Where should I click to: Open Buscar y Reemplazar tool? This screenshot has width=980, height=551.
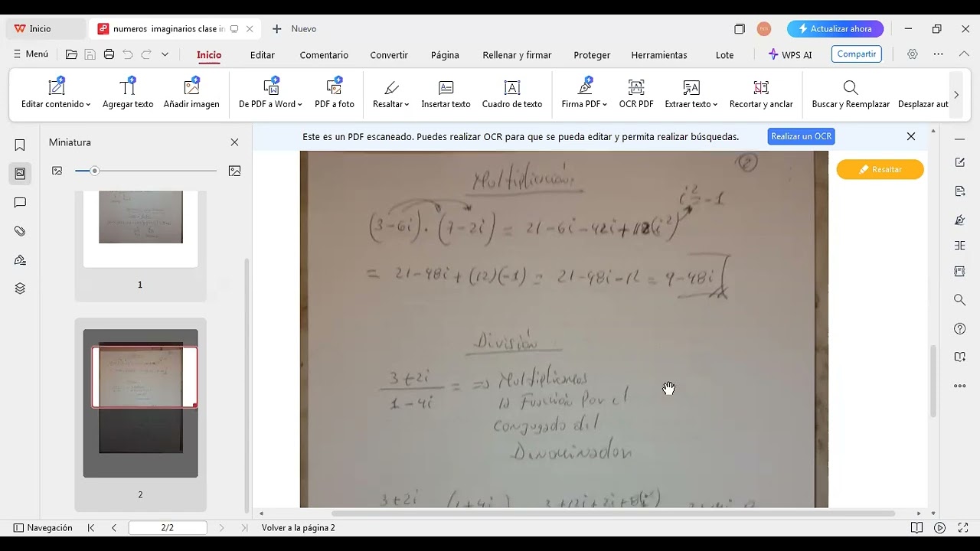click(x=851, y=94)
